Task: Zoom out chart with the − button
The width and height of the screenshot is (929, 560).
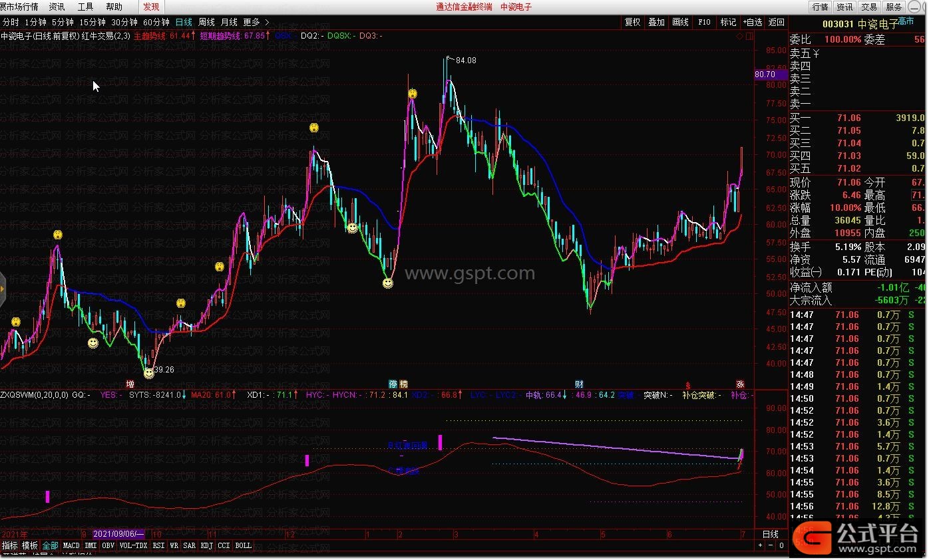Action: click(x=771, y=545)
